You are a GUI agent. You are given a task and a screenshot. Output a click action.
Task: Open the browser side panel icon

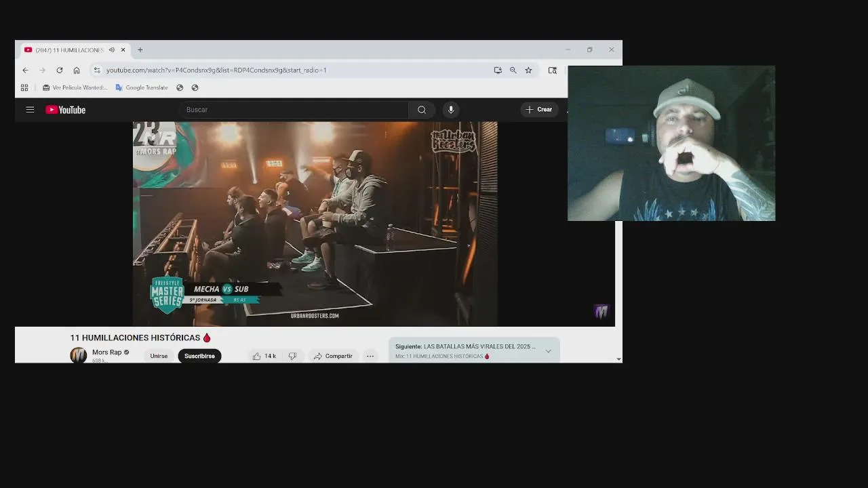click(x=553, y=70)
